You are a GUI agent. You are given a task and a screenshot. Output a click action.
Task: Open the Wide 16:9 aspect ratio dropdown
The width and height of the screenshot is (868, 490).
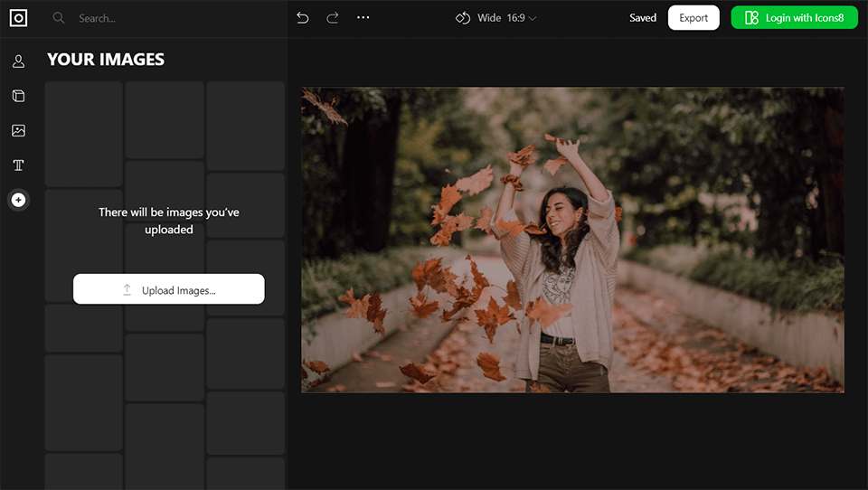point(506,18)
